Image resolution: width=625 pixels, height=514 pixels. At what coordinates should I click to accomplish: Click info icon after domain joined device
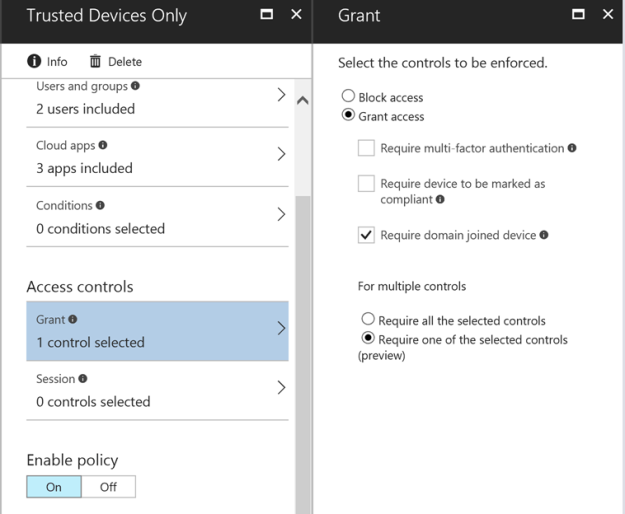click(544, 236)
